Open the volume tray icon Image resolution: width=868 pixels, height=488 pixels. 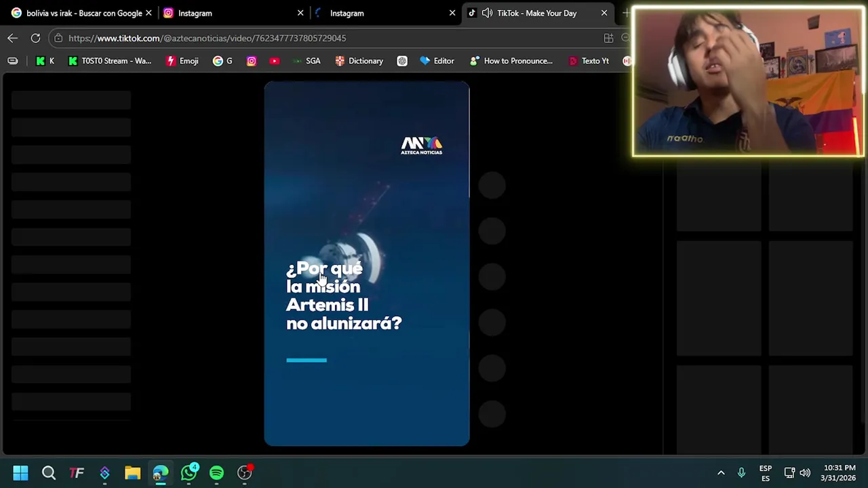point(805,472)
